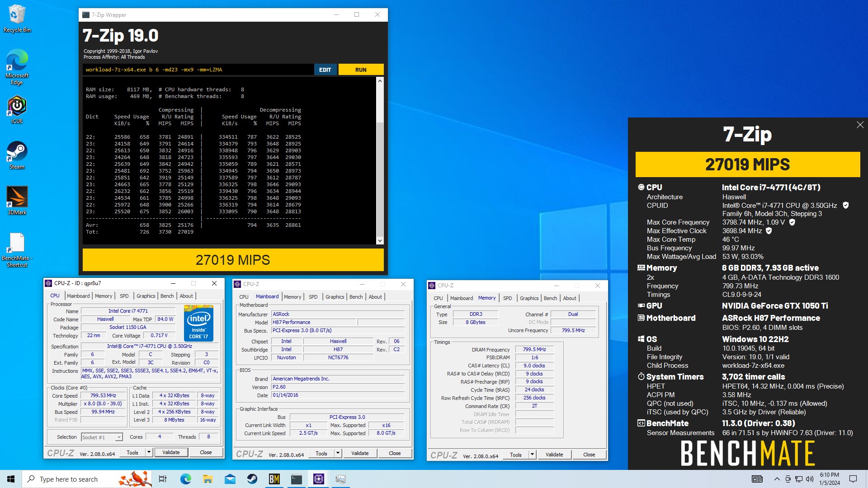This screenshot has width=868, height=488.
Task: Open the Mail app in the taskbar
Action: click(x=230, y=479)
